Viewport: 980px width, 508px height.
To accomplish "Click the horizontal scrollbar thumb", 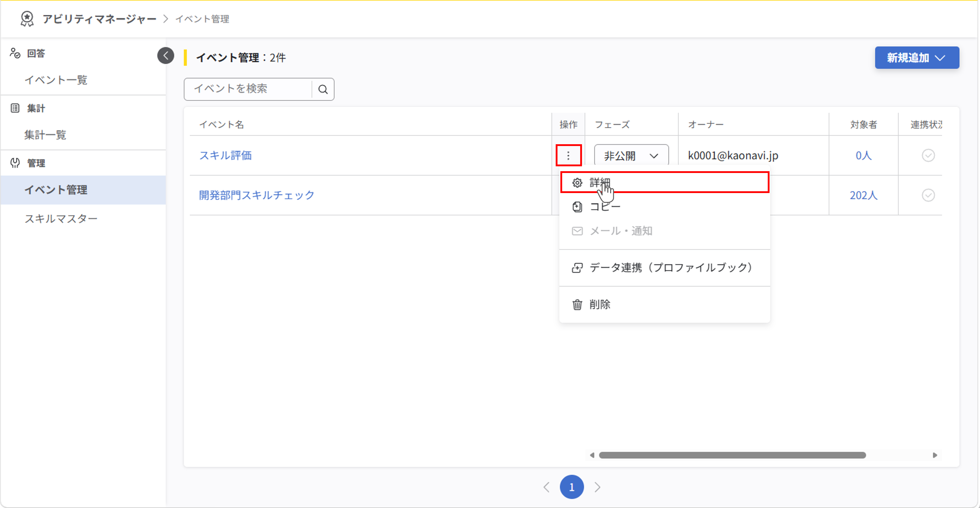I will click(x=732, y=455).
